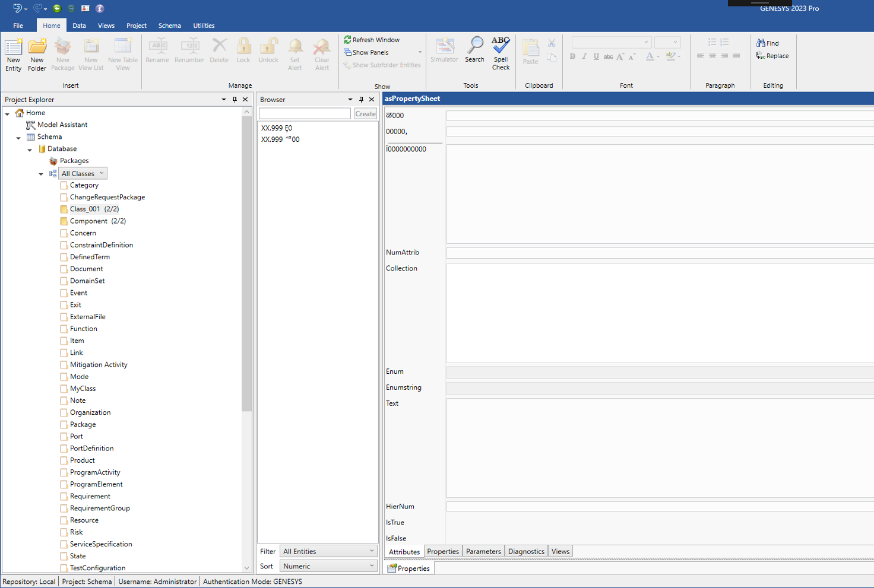Open the Sort Numeric dropdown
The width and height of the screenshot is (874, 588).
(328, 566)
